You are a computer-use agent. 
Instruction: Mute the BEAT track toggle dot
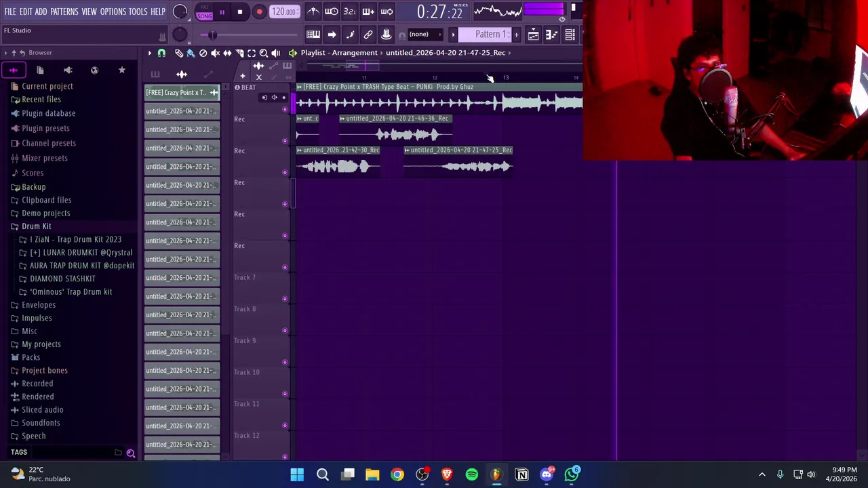(285, 108)
